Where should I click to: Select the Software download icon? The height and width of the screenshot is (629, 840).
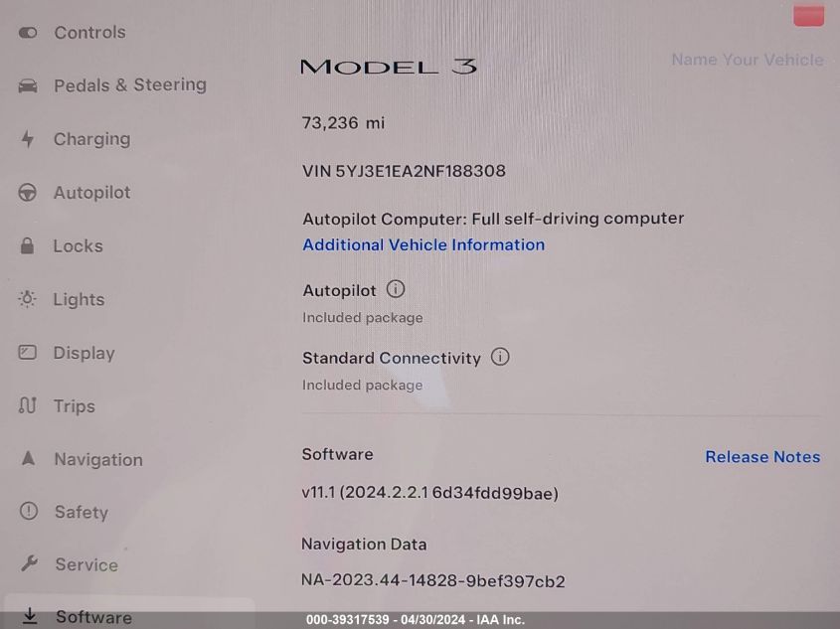(x=30, y=616)
